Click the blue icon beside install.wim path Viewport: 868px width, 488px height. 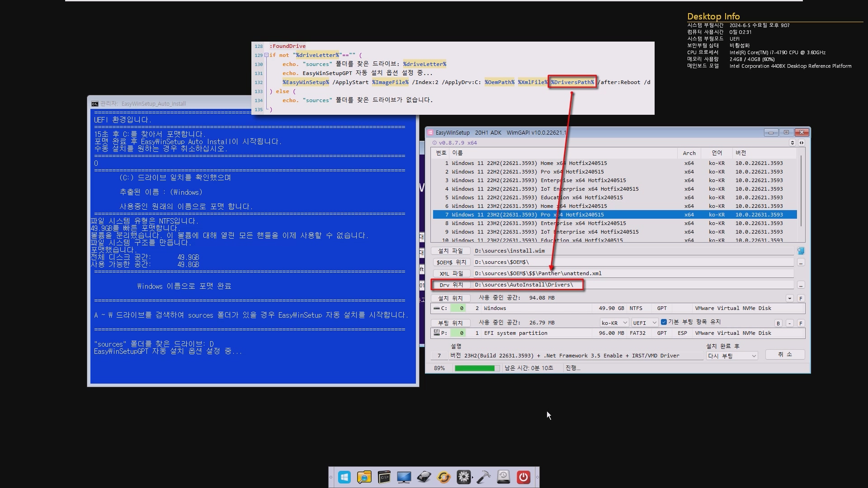pyautogui.click(x=801, y=251)
